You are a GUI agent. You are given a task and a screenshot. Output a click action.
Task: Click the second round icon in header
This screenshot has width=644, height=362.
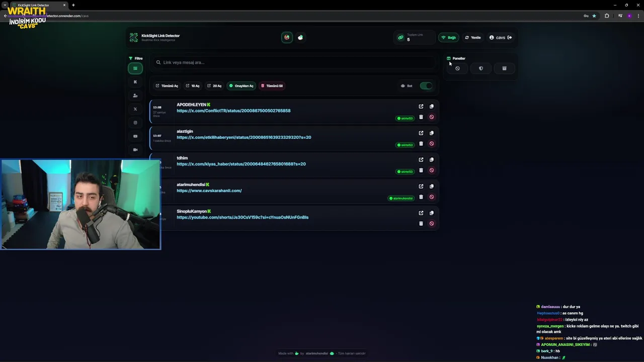[x=300, y=37]
